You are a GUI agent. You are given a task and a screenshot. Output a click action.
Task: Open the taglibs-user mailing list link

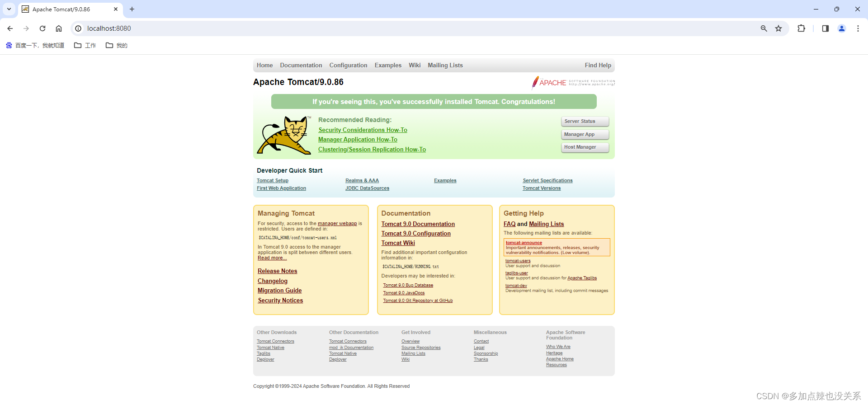click(x=517, y=273)
